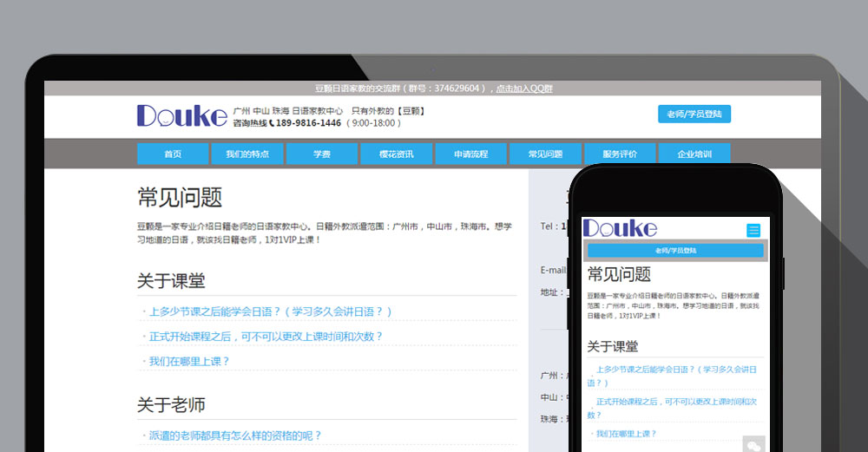Click desktop page heading 常见问题
The image size is (868, 452).
180,198
